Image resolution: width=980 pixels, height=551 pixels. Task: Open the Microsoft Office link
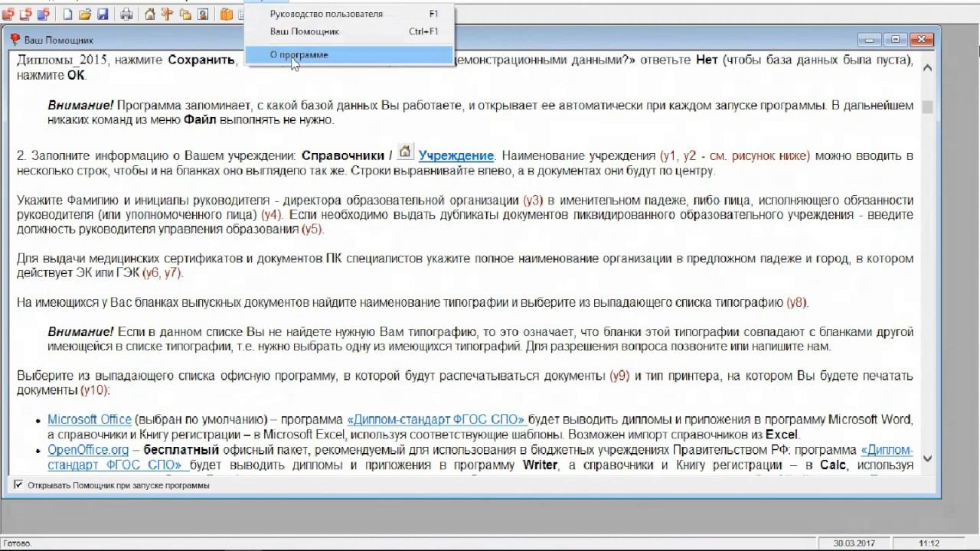tap(90, 419)
